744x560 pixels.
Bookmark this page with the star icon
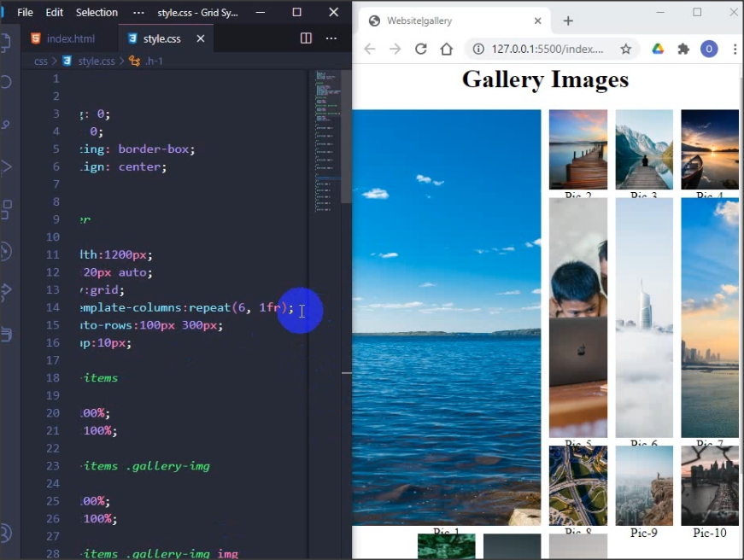click(625, 49)
